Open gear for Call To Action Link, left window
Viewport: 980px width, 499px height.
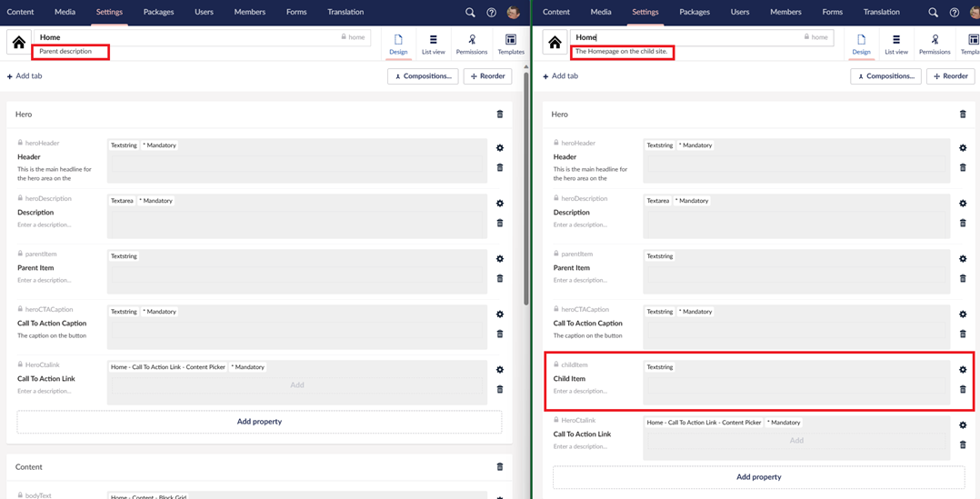pos(499,370)
